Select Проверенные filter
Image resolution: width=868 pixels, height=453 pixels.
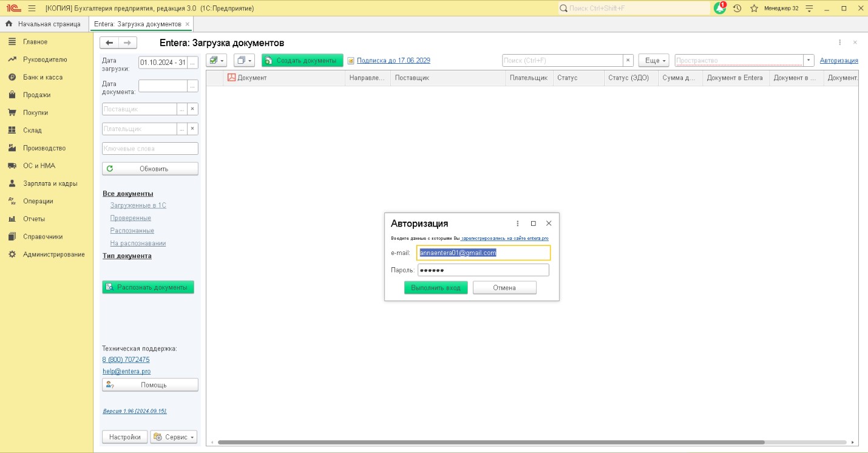click(131, 218)
